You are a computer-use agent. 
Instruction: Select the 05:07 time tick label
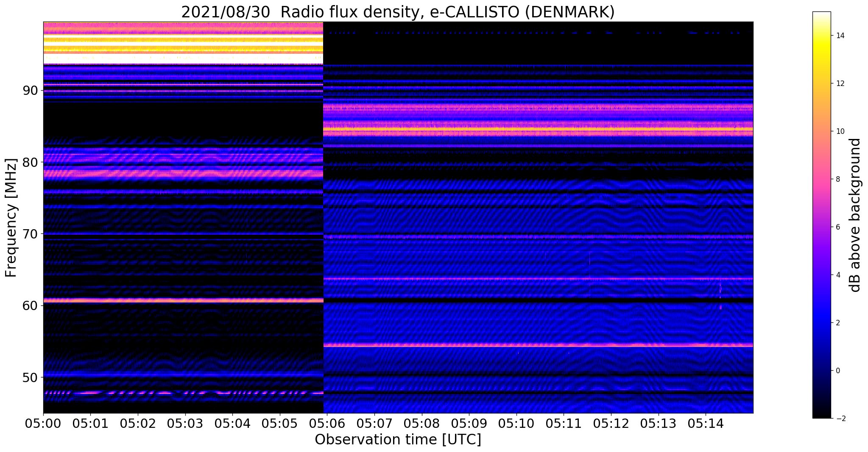pyautogui.click(x=374, y=423)
